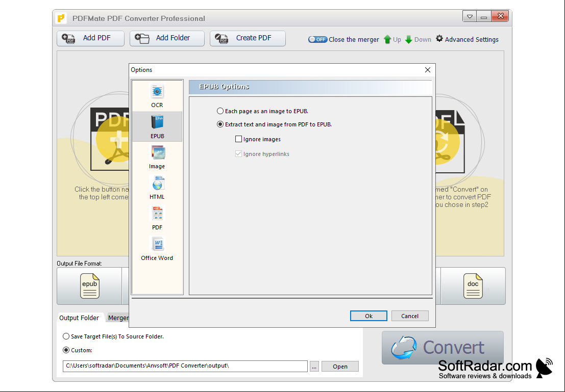The height and width of the screenshot is (392, 565).
Task: Minimize the PDFMate window
Action: tap(483, 16)
